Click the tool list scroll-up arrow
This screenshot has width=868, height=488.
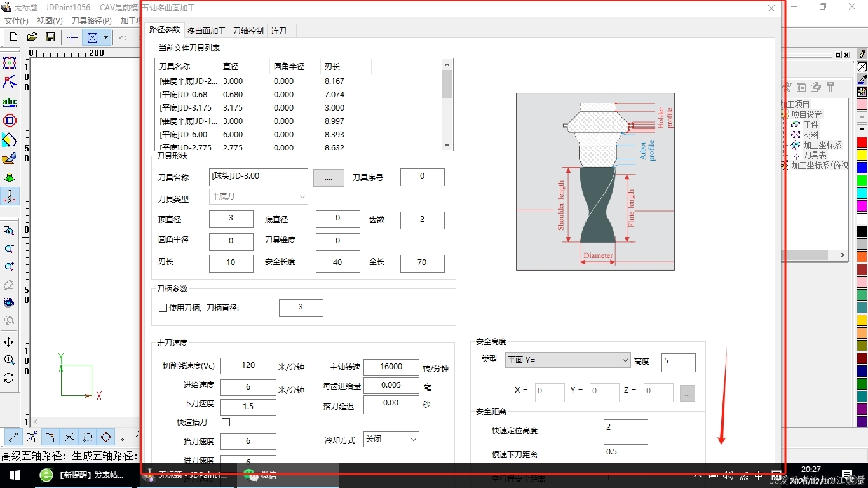tap(447, 64)
